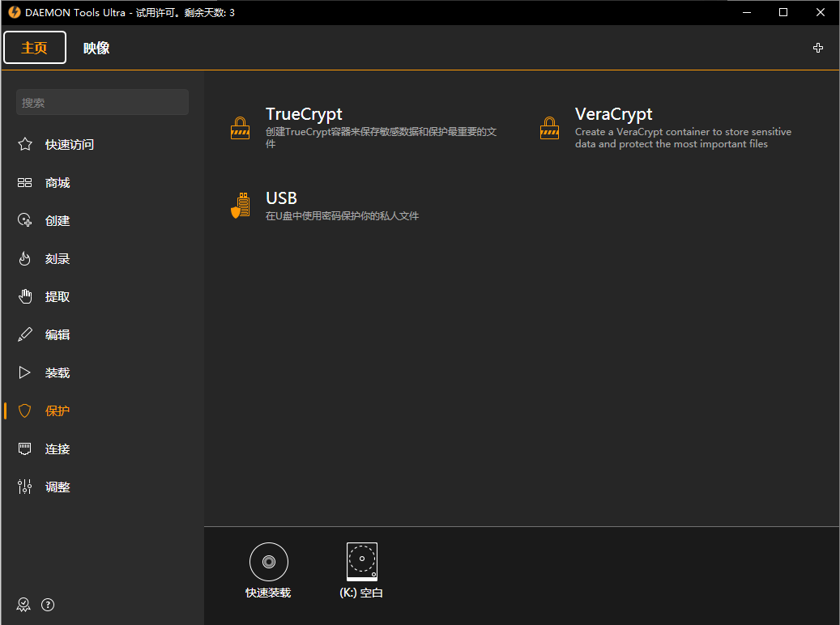Switch to the 映像 (Images) tab

coord(96,48)
